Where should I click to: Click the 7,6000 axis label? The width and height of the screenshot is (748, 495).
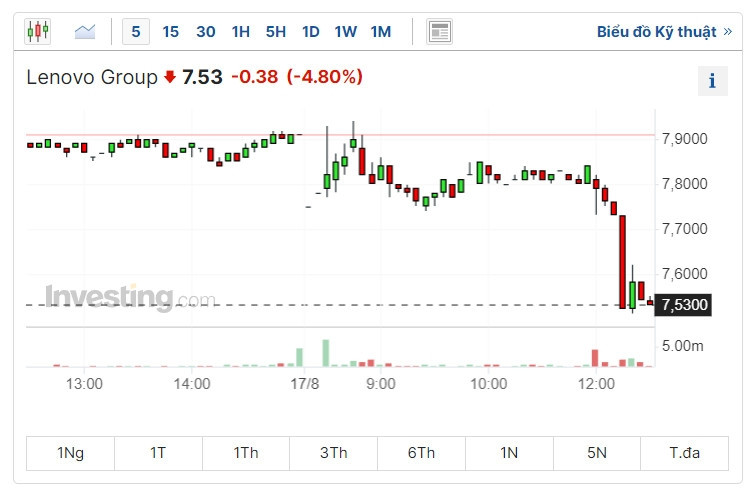click(x=685, y=274)
